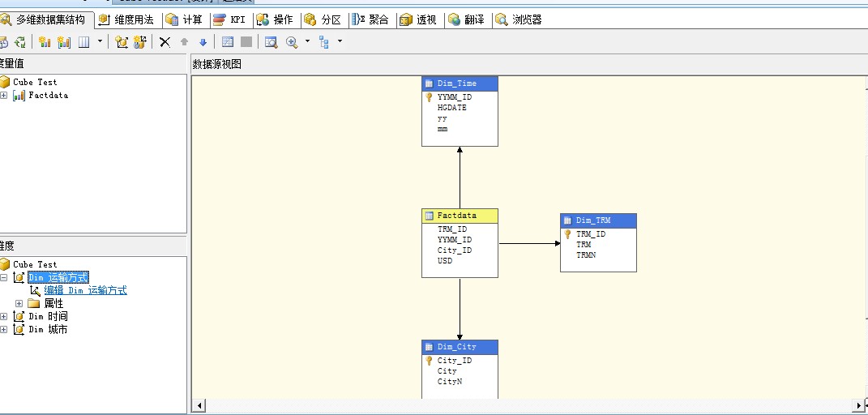
Task: Open the 翻译 tab
Action: pyautogui.click(x=468, y=20)
